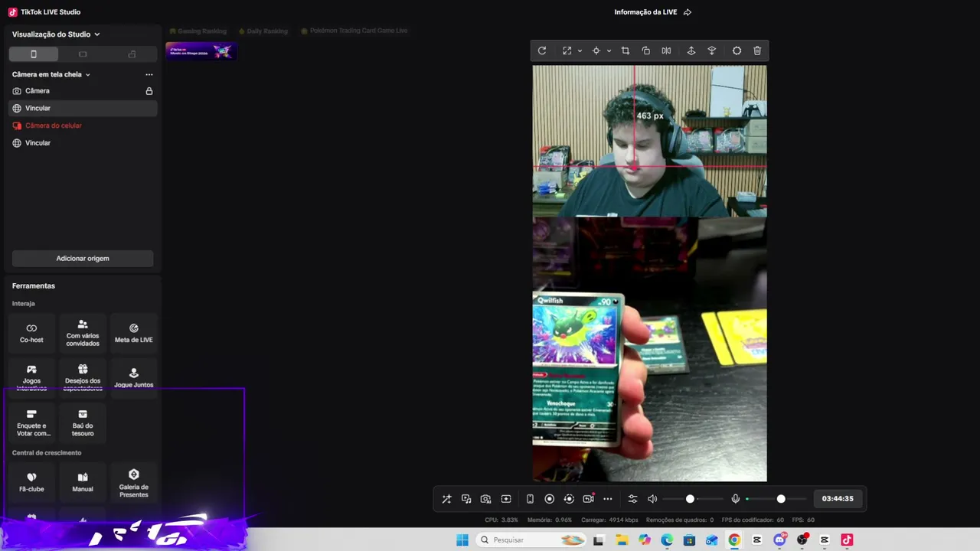This screenshot has height=551, width=980.
Task: Click the rotate icon in the source toolbar
Action: tap(542, 51)
